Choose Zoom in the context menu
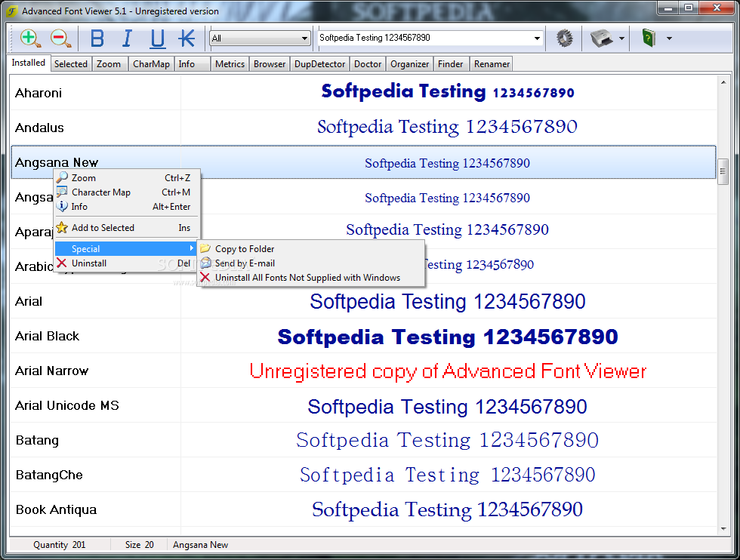 (x=128, y=178)
